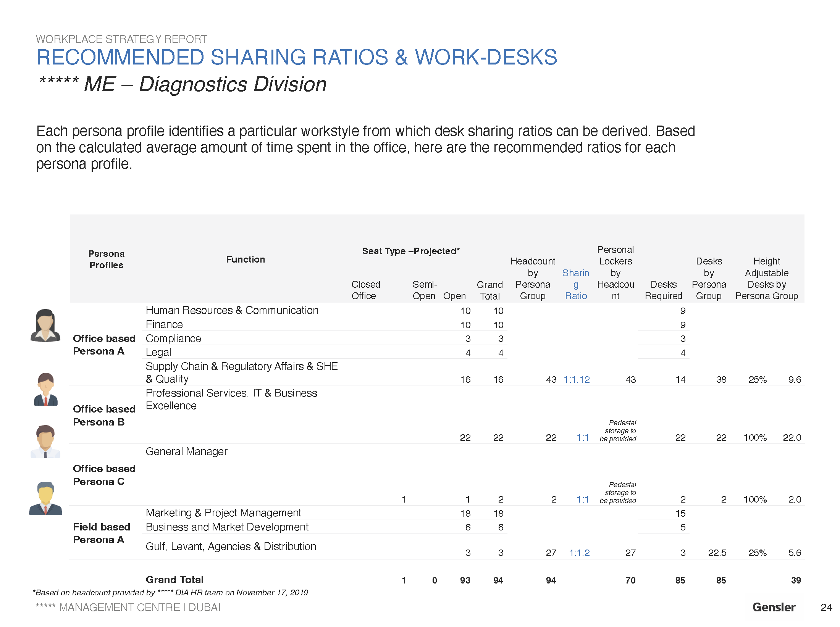
Task: Click the Height Adjustable Desks column header
Action: (x=766, y=279)
